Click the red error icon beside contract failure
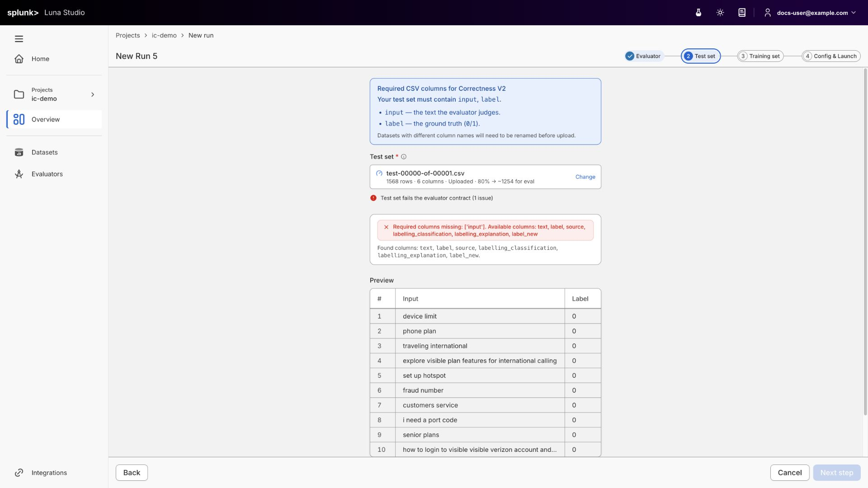The image size is (868, 488). pos(373,198)
